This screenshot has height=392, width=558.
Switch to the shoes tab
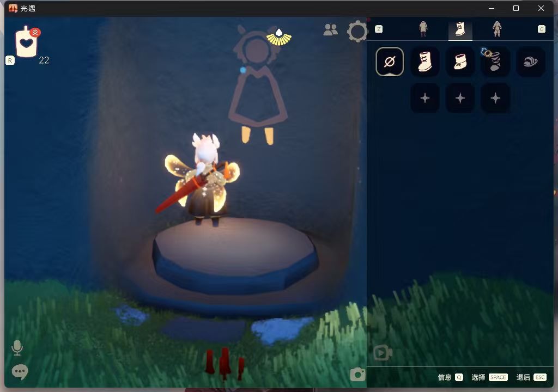[460, 29]
